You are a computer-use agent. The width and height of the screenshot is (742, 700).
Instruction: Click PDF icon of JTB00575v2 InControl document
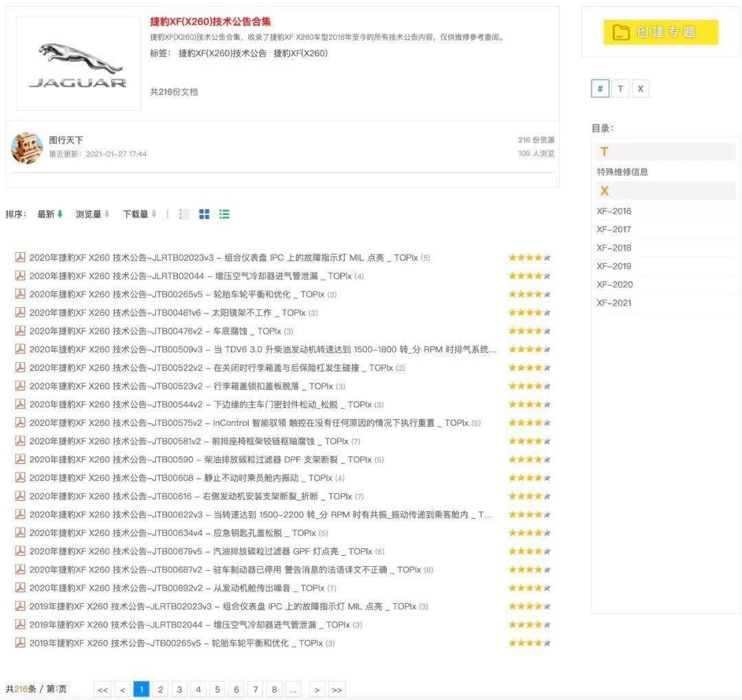point(20,422)
